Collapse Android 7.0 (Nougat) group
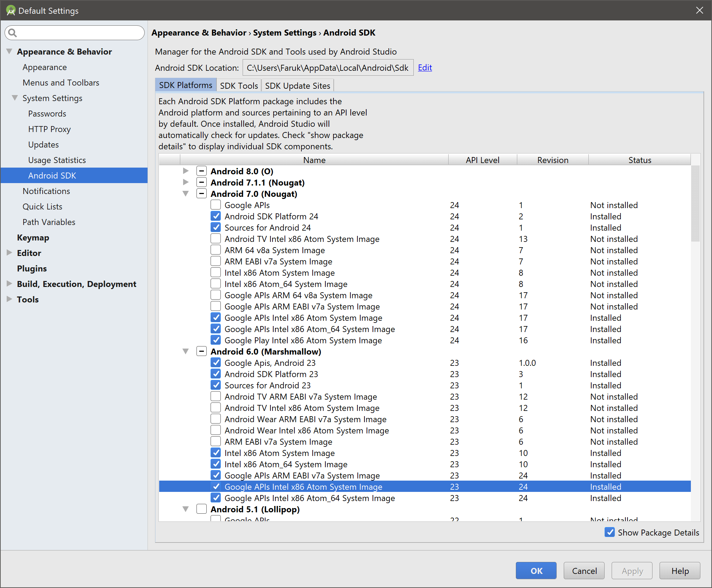Image resolution: width=712 pixels, height=588 pixels. pyautogui.click(x=186, y=193)
